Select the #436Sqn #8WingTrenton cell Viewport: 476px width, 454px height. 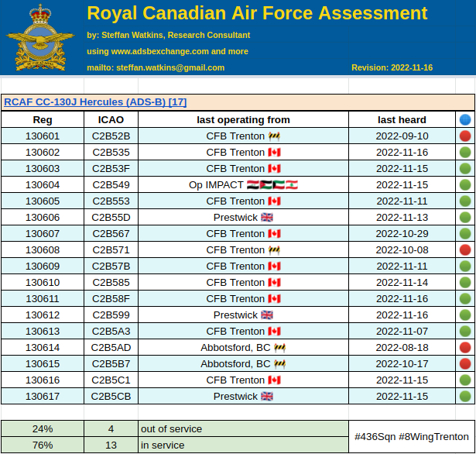[x=412, y=437]
